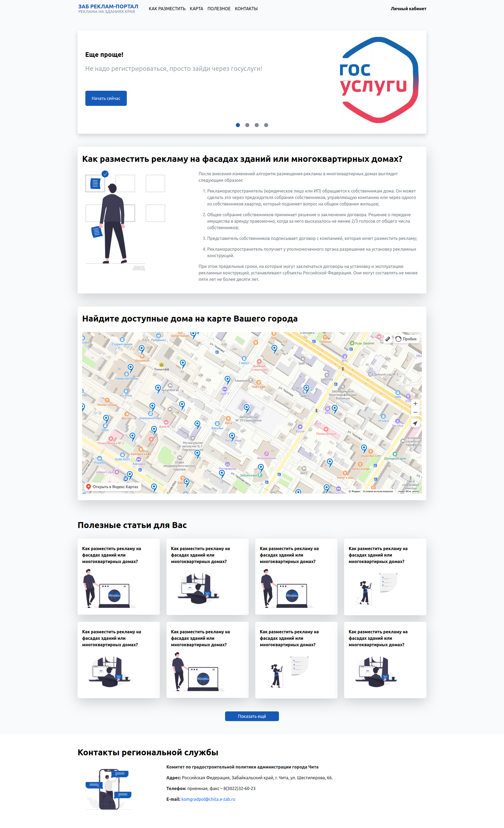Image resolution: width=504 pixels, height=828 pixels.
Task: Navigate to the КОНТАКТЫ menu item
Action: click(246, 9)
